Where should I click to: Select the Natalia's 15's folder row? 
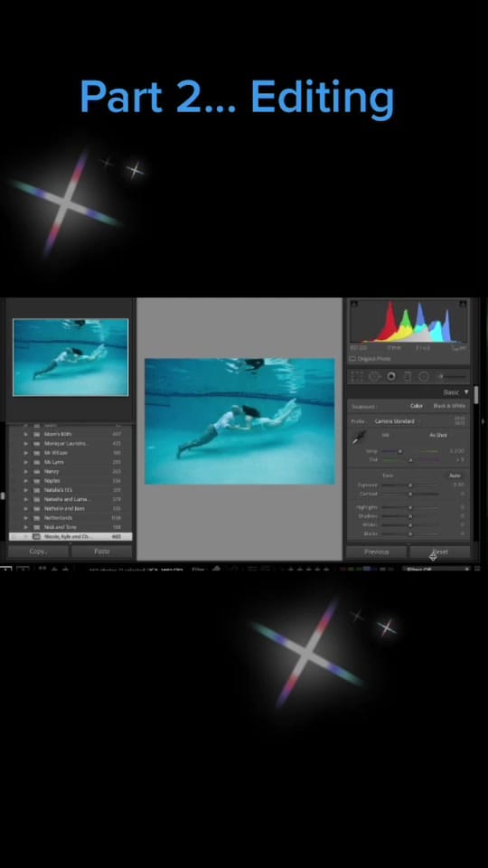click(x=70, y=490)
